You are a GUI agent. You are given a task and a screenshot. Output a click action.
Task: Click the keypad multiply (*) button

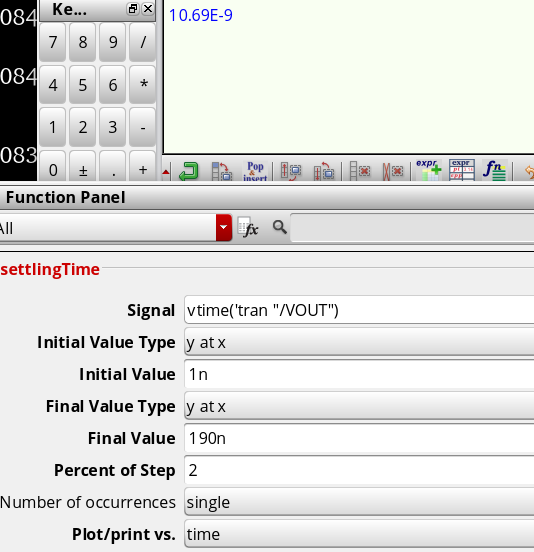pos(143,85)
